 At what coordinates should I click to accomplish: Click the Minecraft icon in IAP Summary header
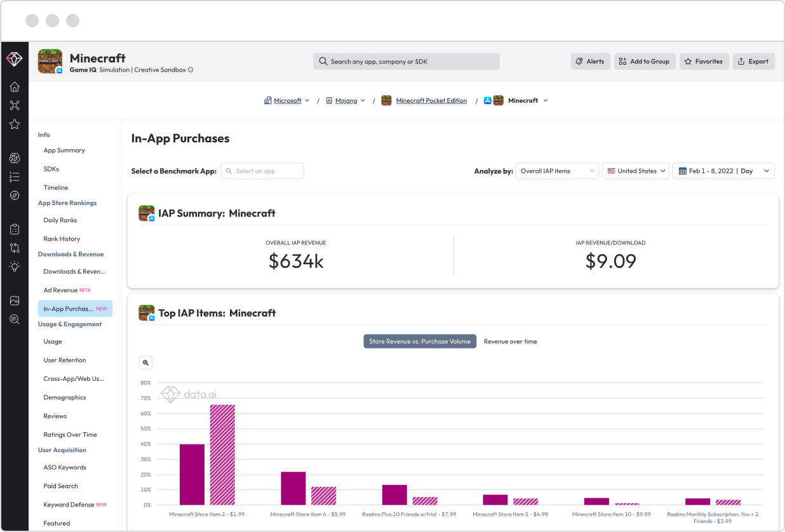[x=147, y=213]
